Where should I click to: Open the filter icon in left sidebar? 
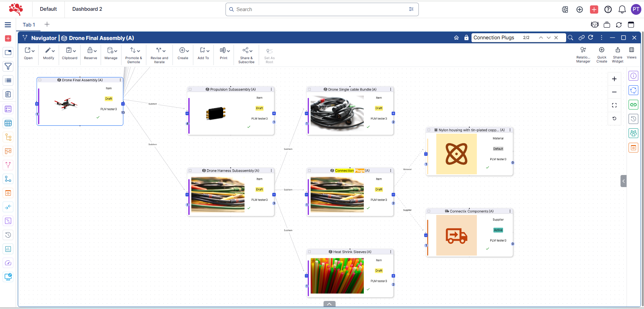point(8,67)
